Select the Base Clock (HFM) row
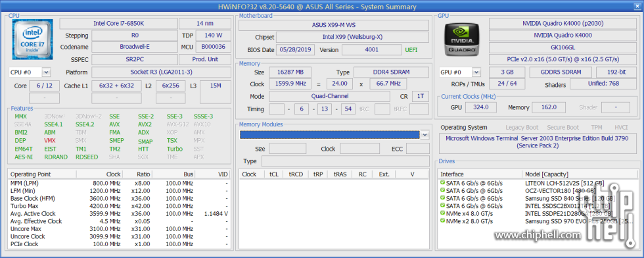Image resolution: width=644 pixels, height=258 pixels. pos(119,198)
